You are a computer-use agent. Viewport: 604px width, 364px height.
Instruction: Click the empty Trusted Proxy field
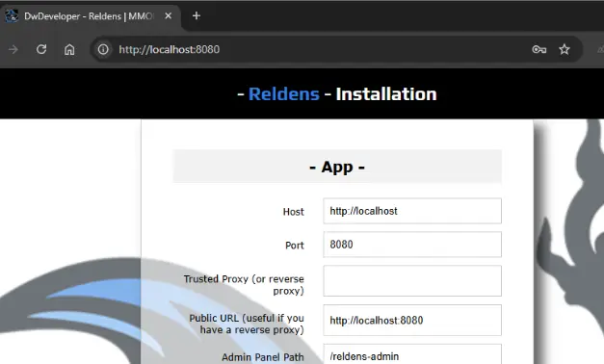coord(412,281)
